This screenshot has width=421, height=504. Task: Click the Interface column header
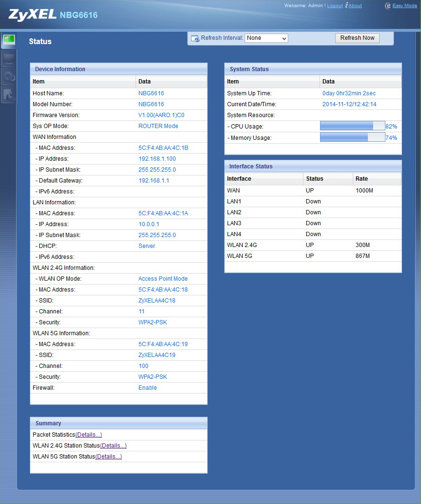tap(239, 179)
